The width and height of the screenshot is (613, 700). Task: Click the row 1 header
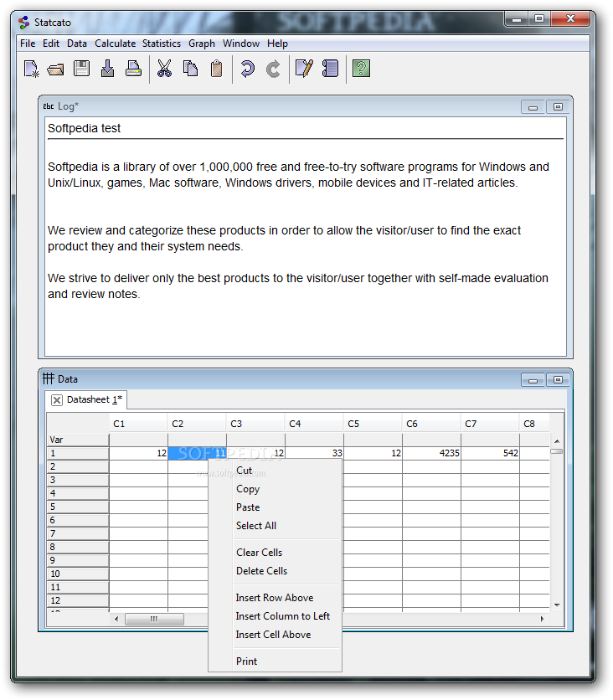pos(78,453)
